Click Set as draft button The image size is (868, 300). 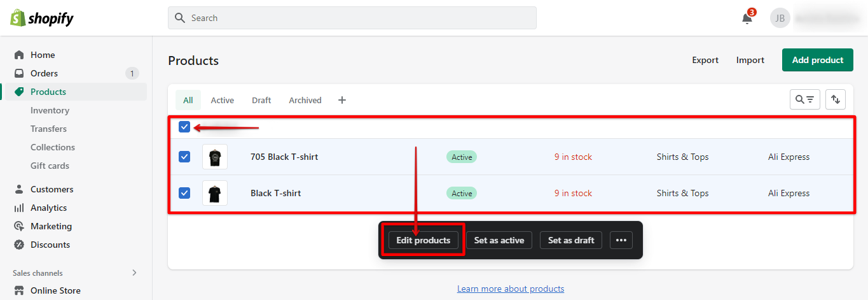tap(571, 240)
